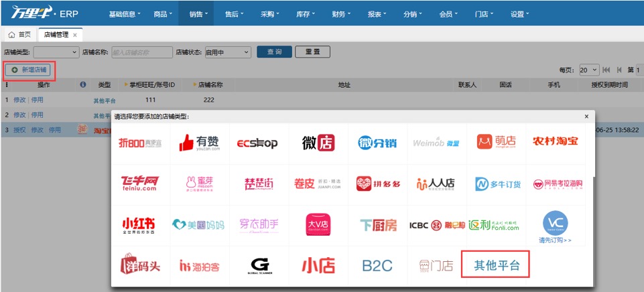The width and height of the screenshot is (644, 292).
Task: Go to previous page of results
Action: 619,70
